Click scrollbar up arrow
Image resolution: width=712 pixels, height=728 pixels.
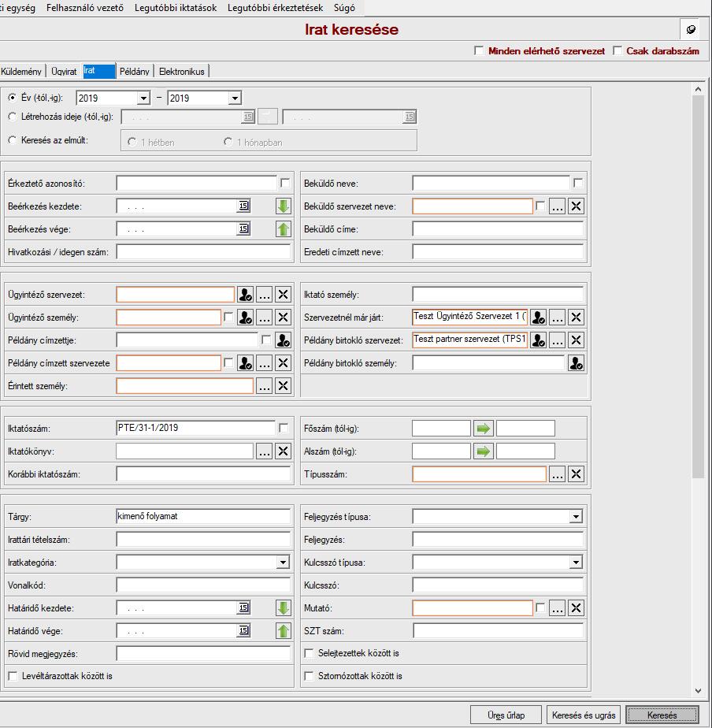coord(698,89)
